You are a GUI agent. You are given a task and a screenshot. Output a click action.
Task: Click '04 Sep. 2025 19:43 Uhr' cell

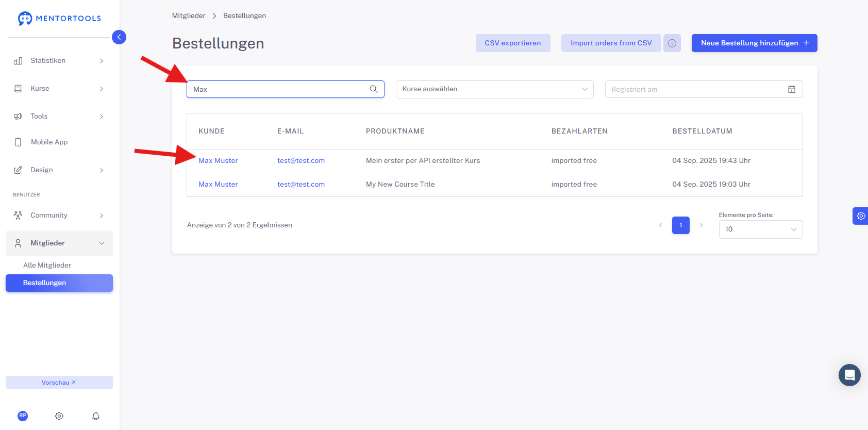point(711,161)
